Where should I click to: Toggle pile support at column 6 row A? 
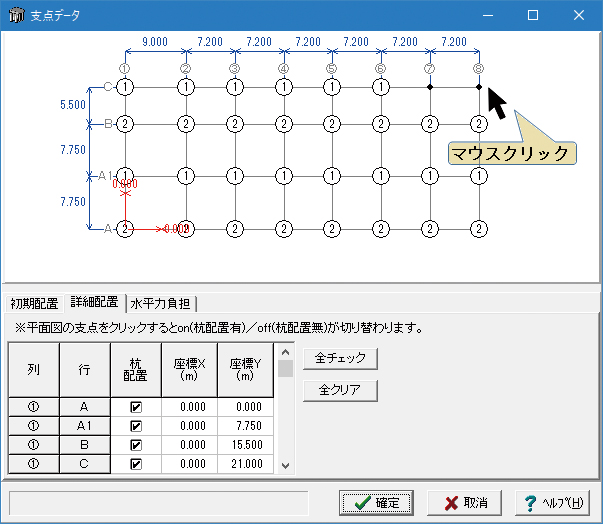click(x=381, y=229)
